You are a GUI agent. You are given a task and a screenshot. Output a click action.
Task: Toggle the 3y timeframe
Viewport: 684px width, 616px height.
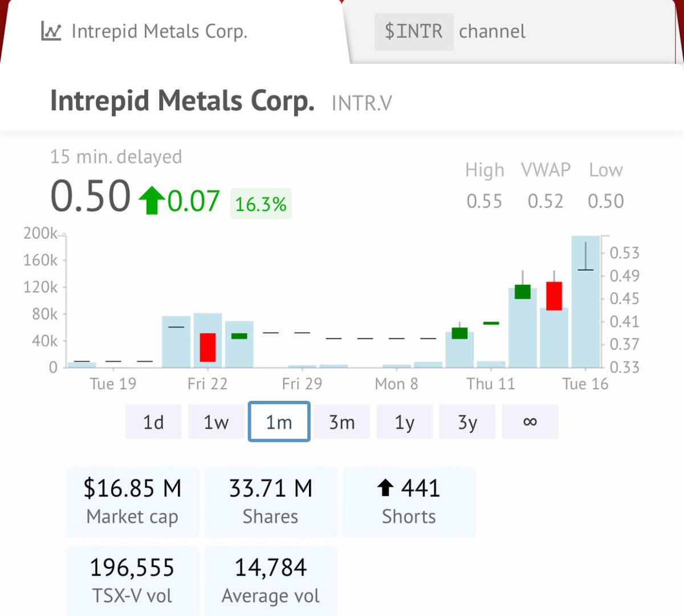(467, 422)
